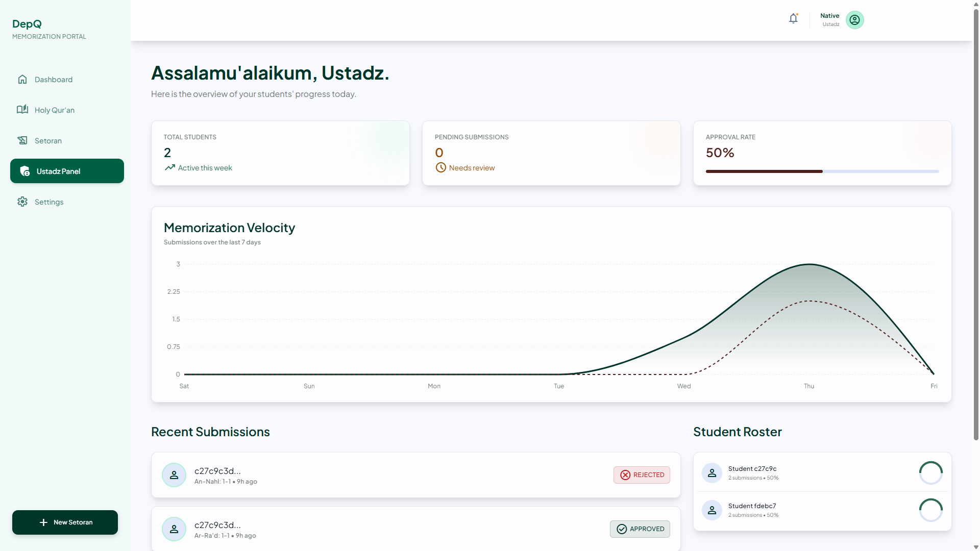The image size is (980, 551).
Task: Click the approval rate progress bar
Action: click(x=822, y=171)
